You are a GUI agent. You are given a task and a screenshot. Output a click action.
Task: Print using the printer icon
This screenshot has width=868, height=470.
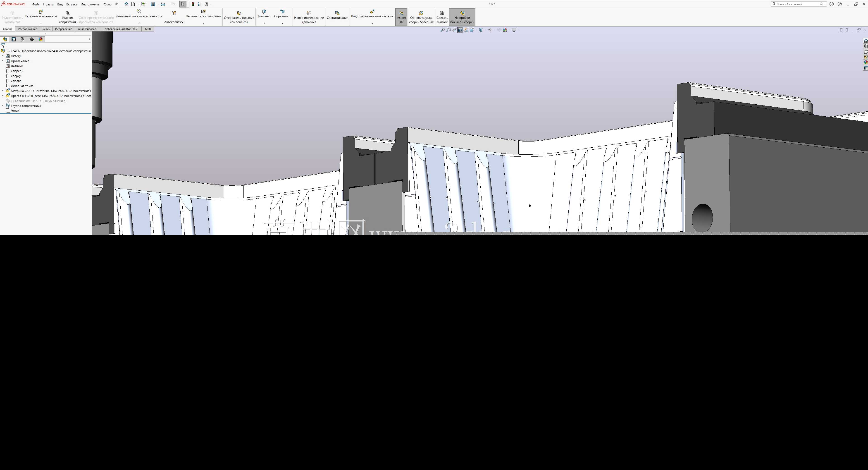[163, 4]
